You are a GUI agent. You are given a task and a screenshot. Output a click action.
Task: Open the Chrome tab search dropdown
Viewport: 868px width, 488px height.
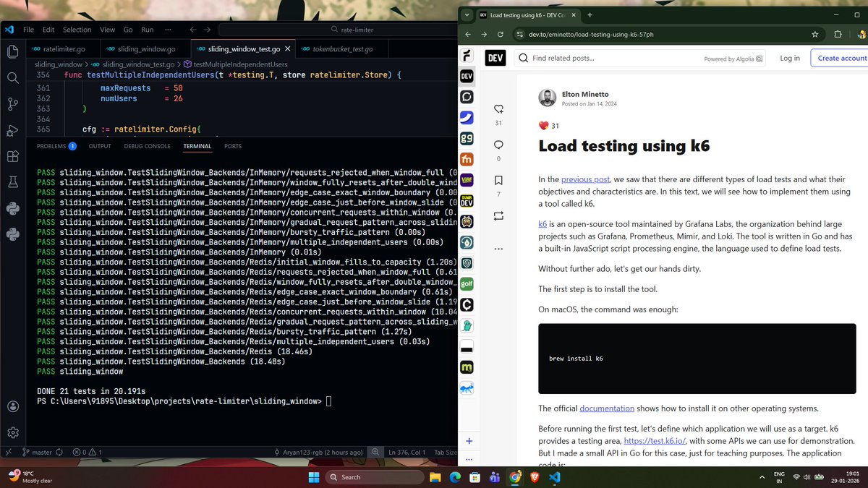(467, 14)
